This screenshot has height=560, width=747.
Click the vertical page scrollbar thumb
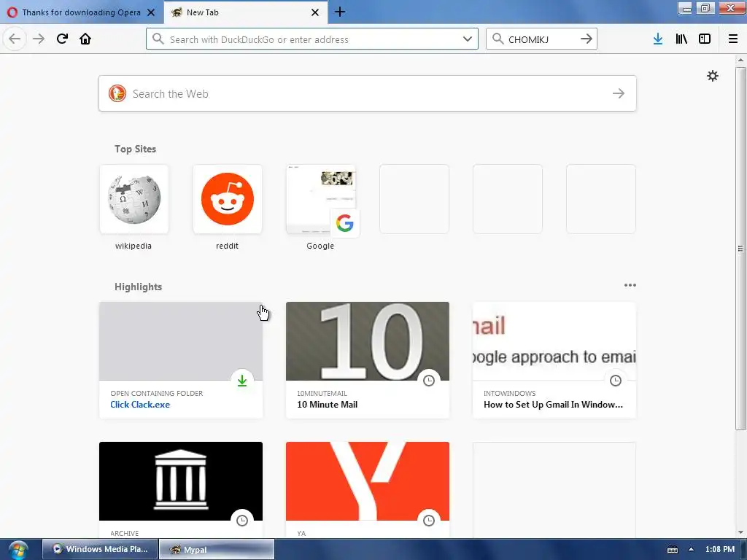[x=740, y=248]
